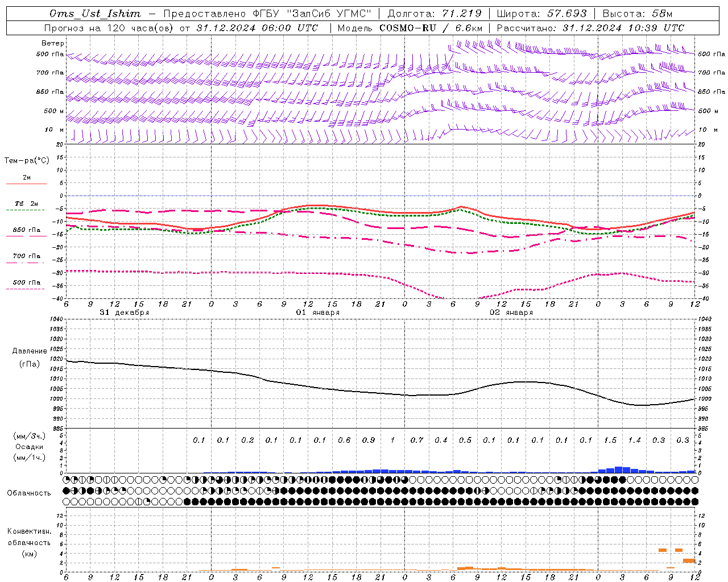Select the longitude value "Долгота: 71.219"
This screenshot has width=728, height=582.
tap(435, 14)
